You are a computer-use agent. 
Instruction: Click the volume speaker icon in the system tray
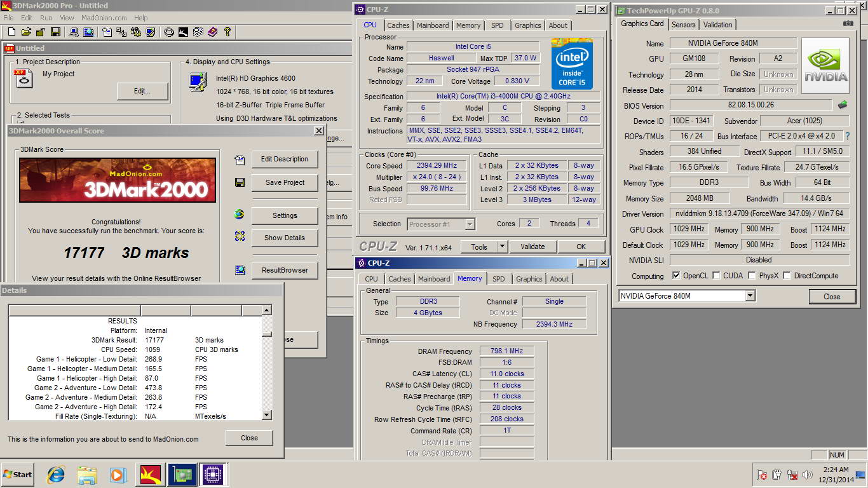tap(808, 475)
